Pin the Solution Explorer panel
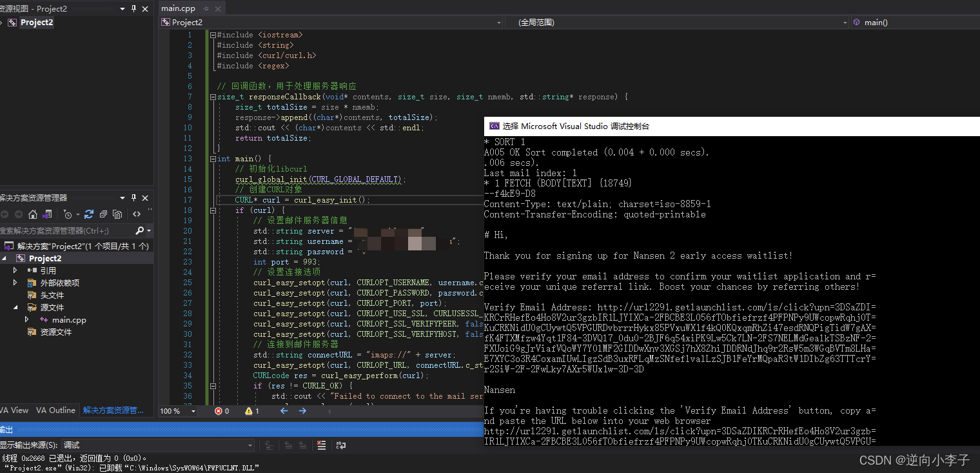The image size is (980, 473). (134, 198)
